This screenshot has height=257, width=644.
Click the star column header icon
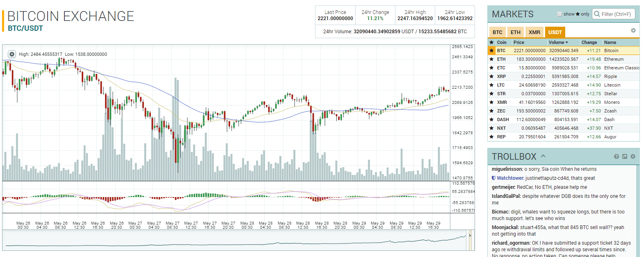491,42
